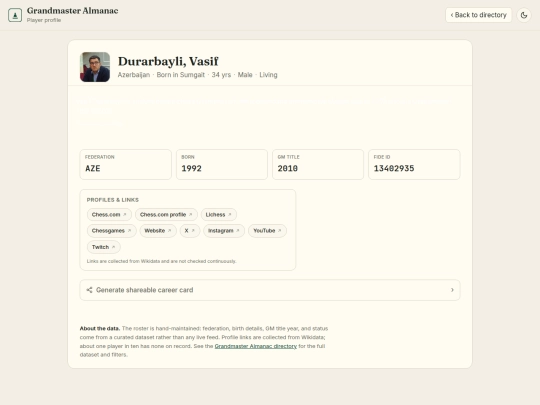Click the player name Durarbayli, Vasif
Image resolution: width=540 pixels, height=405 pixels.
[x=168, y=61]
